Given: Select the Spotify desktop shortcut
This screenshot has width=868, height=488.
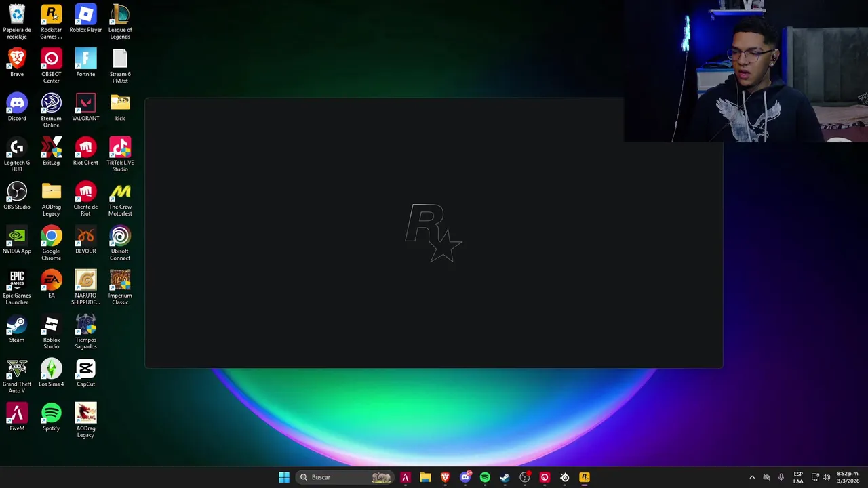Looking at the screenshot, I should pos(51,417).
